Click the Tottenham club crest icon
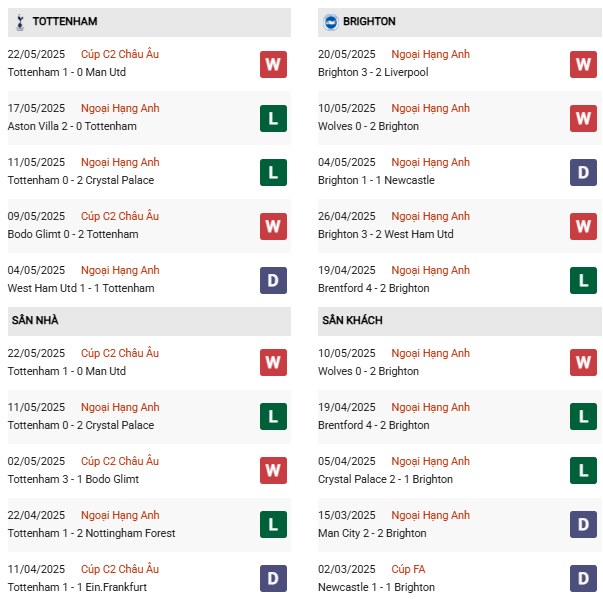Screen dimensions: 603x599 [20, 22]
